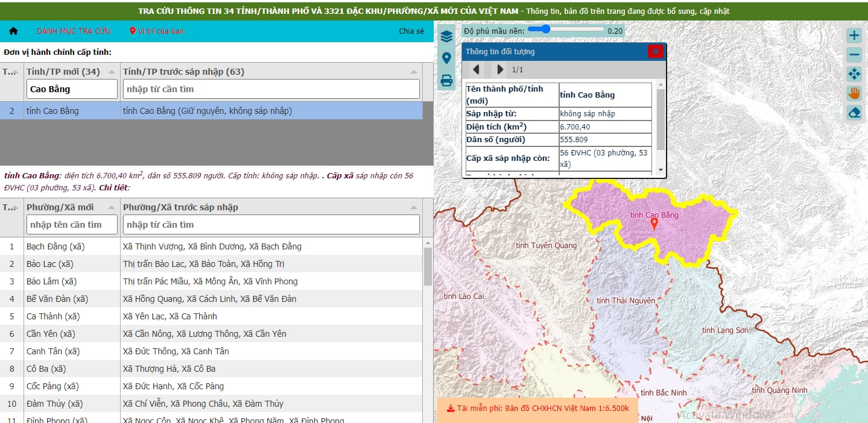The width and height of the screenshot is (868, 423).
Task: Go to next object in info popup
Action: point(500,69)
